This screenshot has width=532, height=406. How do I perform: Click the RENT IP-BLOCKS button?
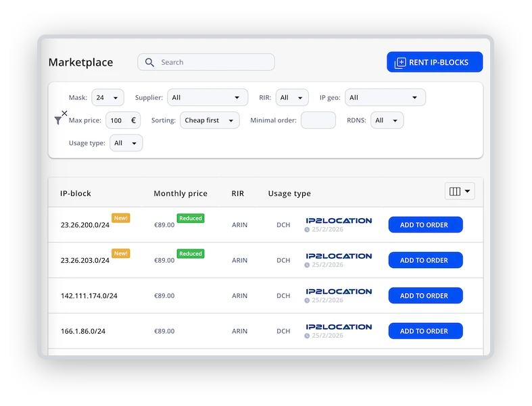click(435, 62)
